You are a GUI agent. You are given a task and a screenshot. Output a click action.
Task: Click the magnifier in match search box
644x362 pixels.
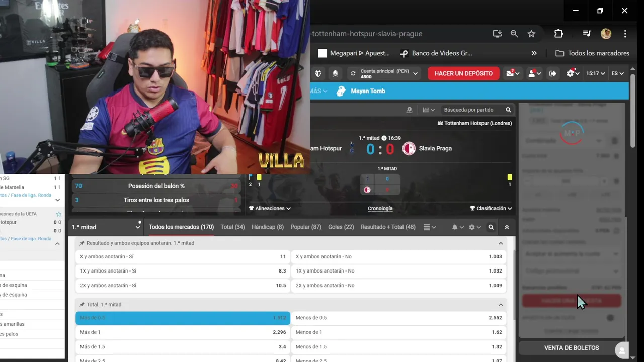(x=508, y=110)
